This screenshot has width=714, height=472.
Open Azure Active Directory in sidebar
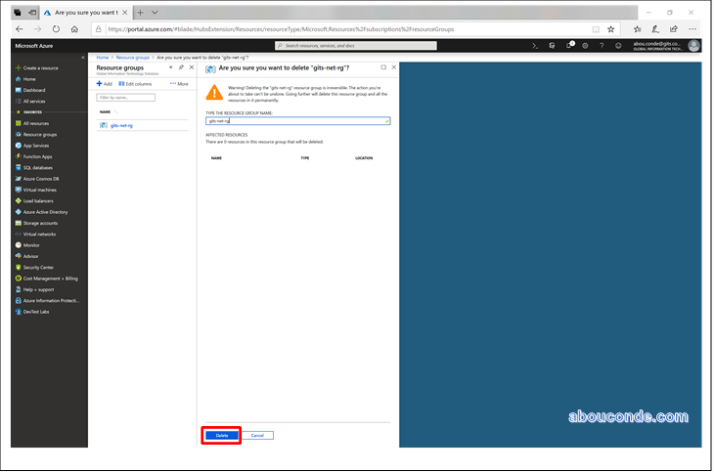point(45,212)
